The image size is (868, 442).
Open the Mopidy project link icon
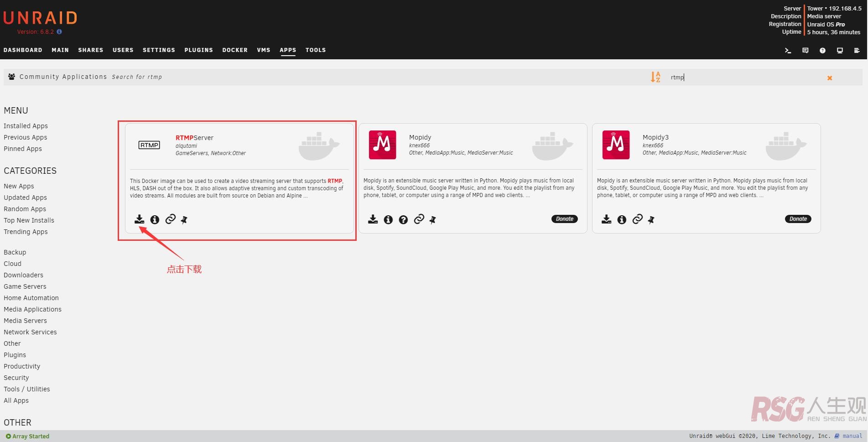419,219
